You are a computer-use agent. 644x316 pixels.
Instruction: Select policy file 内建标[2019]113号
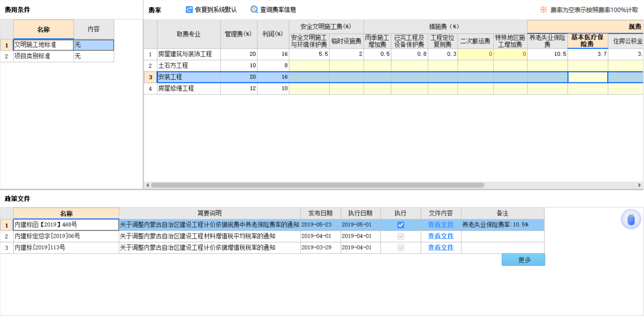(x=66, y=248)
